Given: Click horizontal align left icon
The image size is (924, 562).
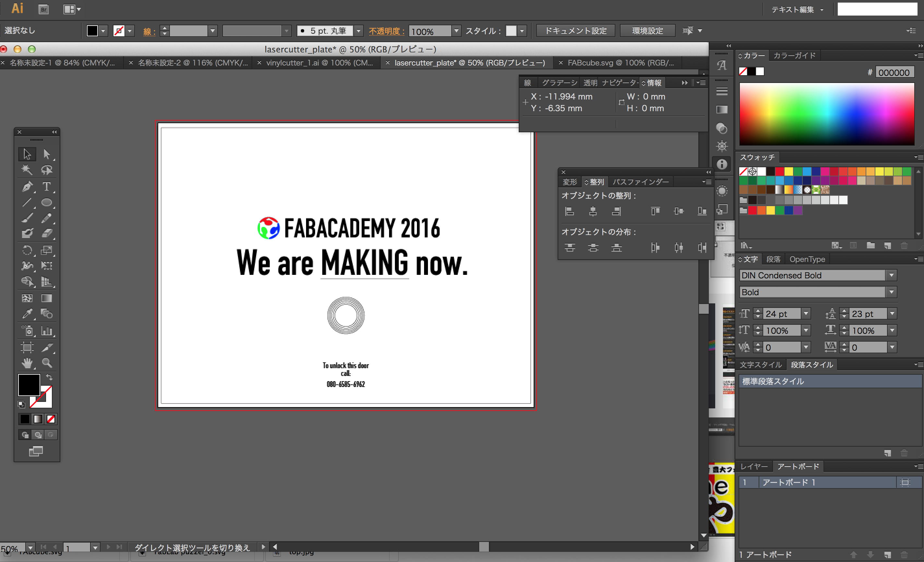Looking at the screenshot, I should (569, 211).
